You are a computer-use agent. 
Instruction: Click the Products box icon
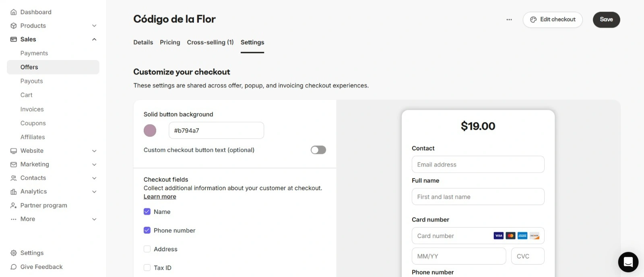(14, 26)
